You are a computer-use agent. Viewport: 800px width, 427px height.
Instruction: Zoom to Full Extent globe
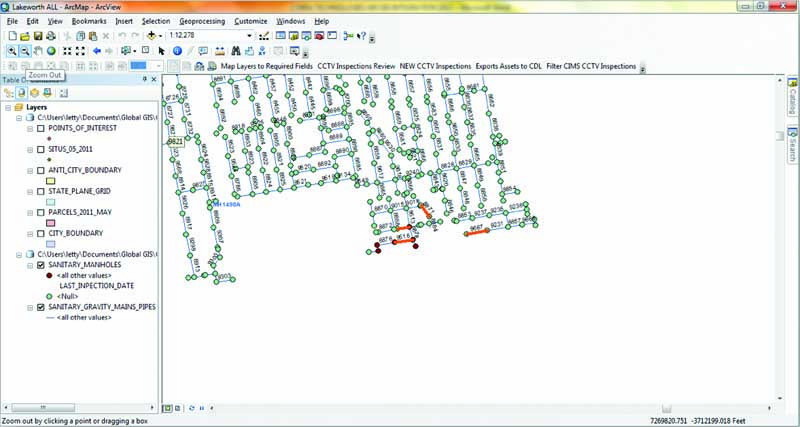click(51, 51)
